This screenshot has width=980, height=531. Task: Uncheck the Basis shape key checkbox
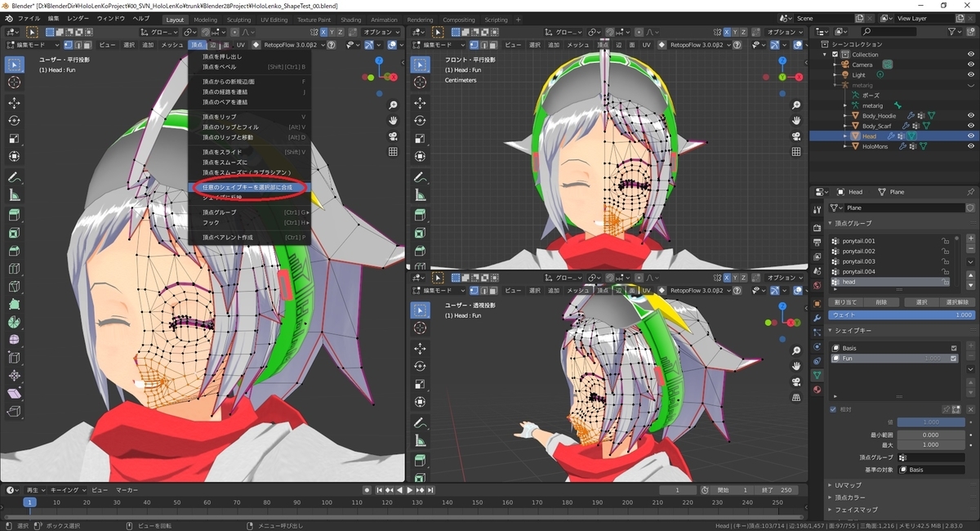coord(954,348)
